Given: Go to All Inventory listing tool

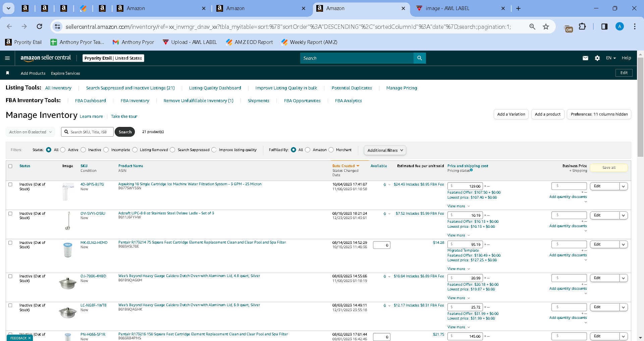Looking at the screenshot, I should [x=58, y=88].
